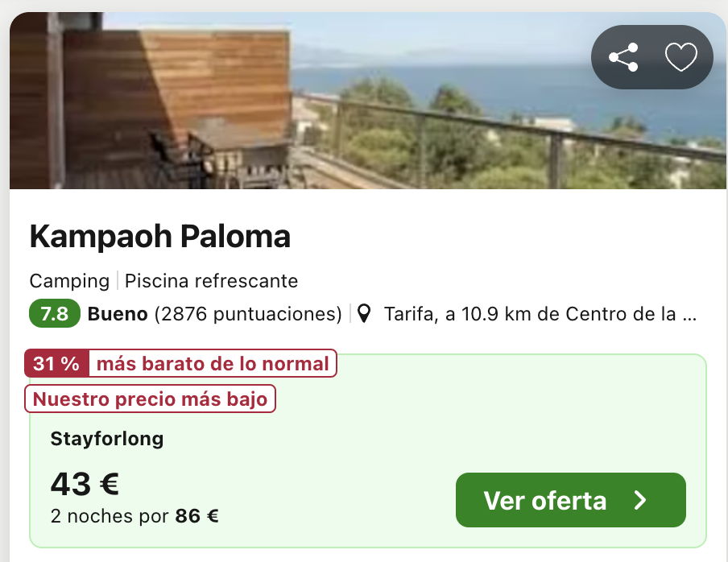
Task: Click the location pin icon
Action: (x=365, y=314)
